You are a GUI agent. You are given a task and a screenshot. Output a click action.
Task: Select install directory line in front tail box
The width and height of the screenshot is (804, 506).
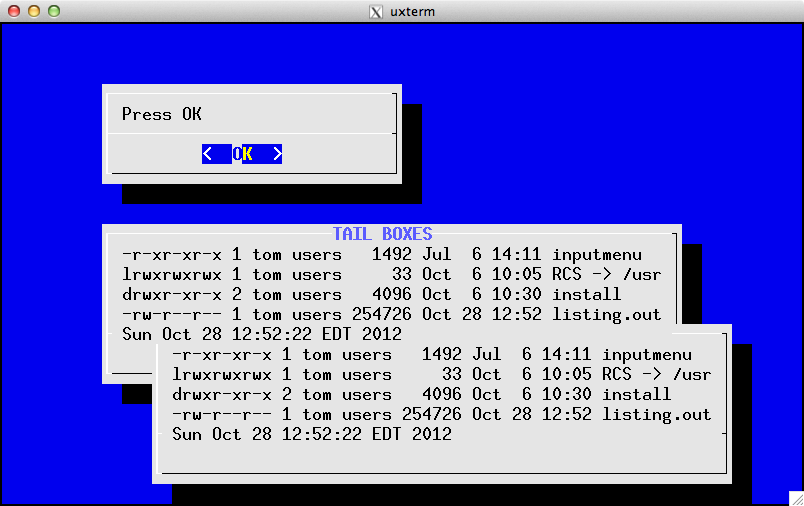click(421, 394)
